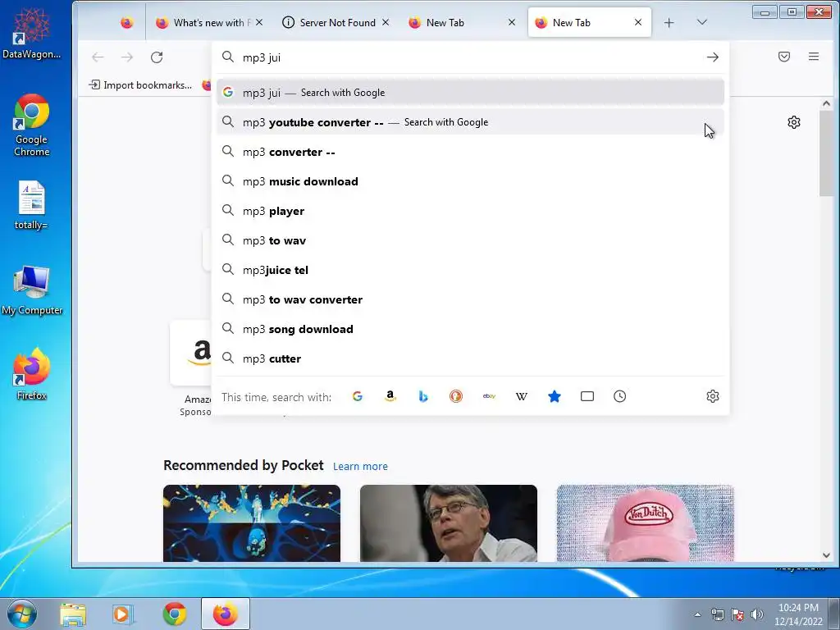Click Import bookmarks... toolbar button
The height and width of the screenshot is (630, 840).
140,84
